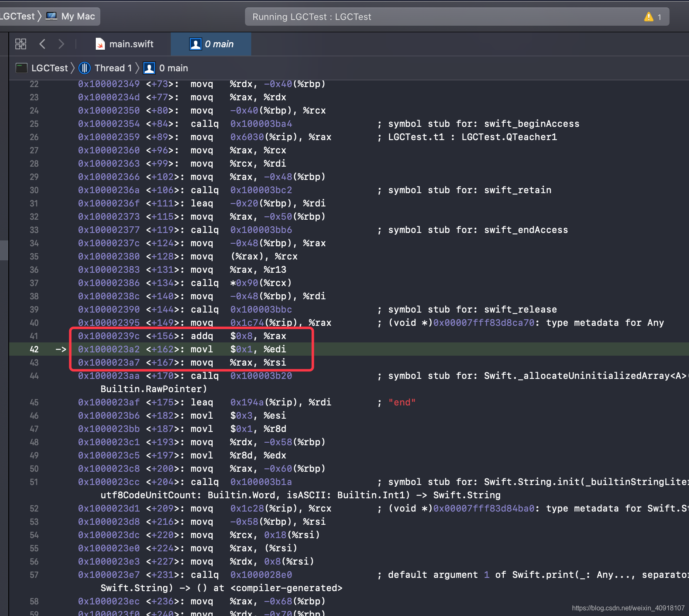Click line number 57 in the gutter
689x616 pixels.
[34, 575]
